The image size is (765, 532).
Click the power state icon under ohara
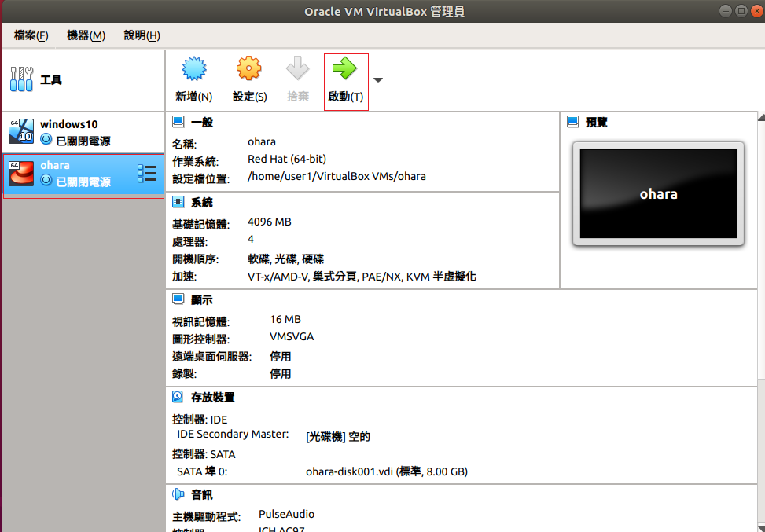point(46,180)
